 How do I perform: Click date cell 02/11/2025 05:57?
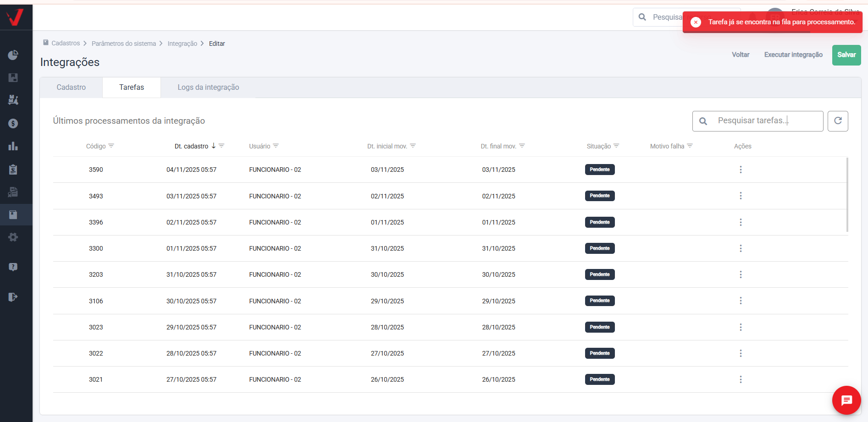click(x=191, y=222)
